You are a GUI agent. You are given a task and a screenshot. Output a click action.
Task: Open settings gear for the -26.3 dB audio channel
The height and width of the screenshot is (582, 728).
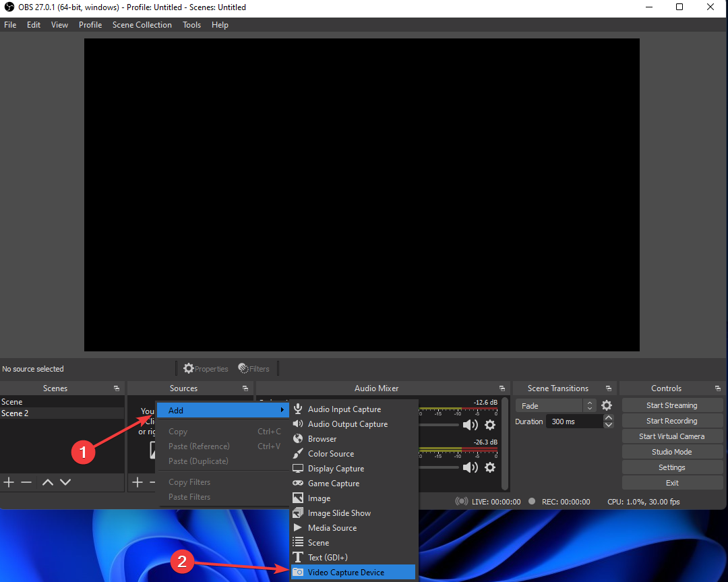pyautogui.click(x=490, y=467)
